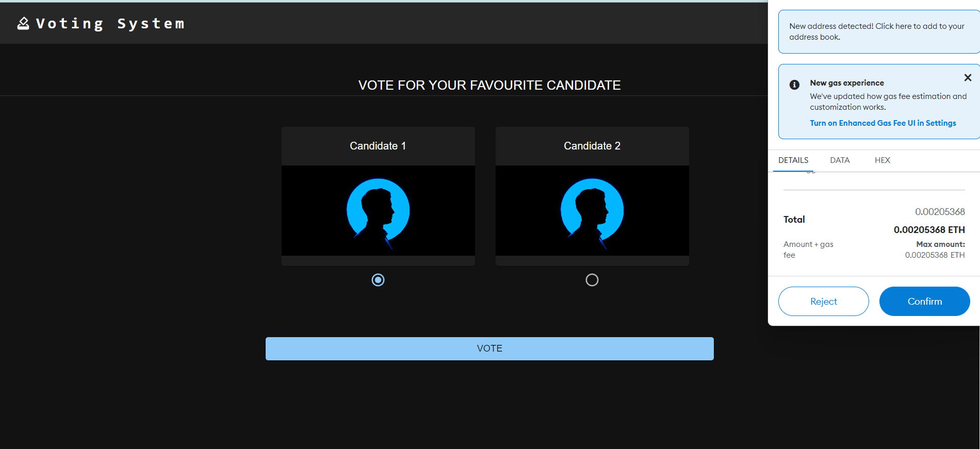Click the Total ETH amount value

pyautogui.click(x=929, y=229)
